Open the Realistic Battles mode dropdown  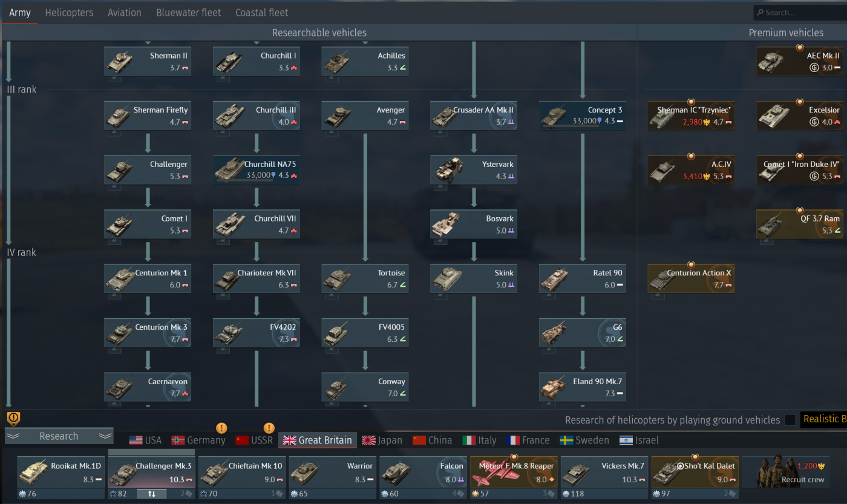823,419
